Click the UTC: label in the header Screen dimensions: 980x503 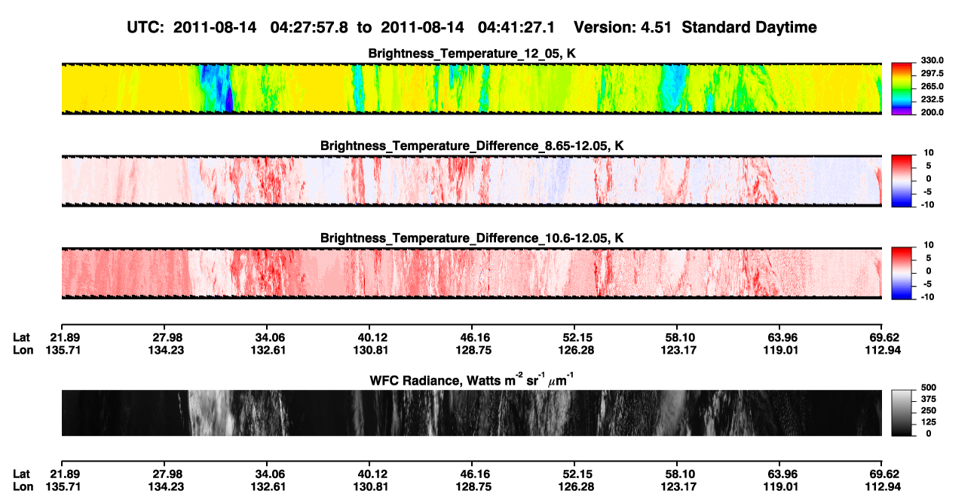pyautogui.click(x=146, y=27)
